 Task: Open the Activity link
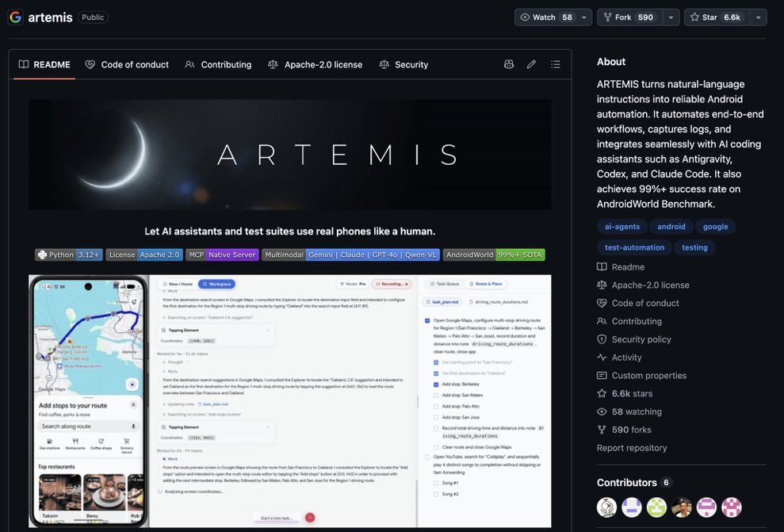619,358
